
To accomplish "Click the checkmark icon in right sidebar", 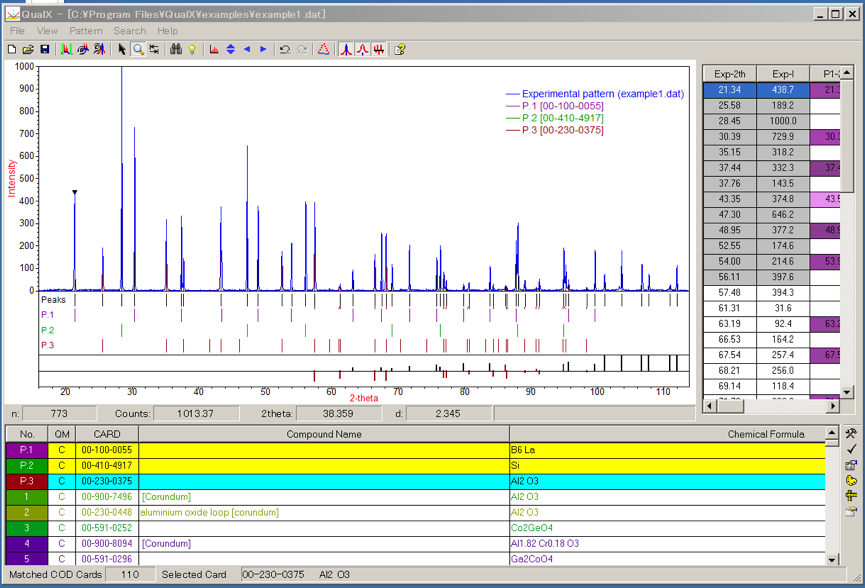I will [851, 449].
